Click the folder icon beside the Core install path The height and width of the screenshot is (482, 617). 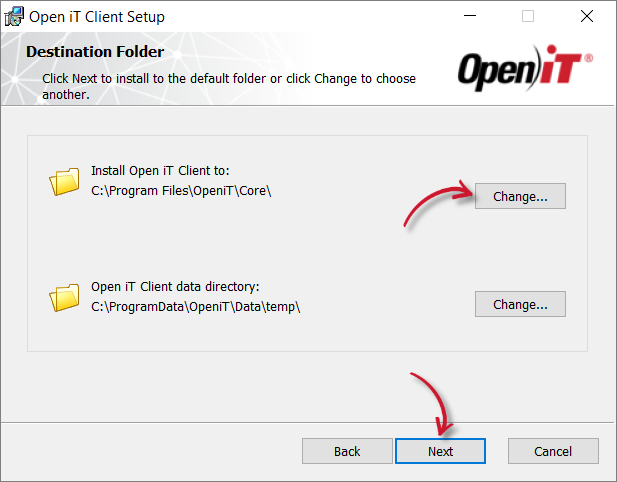(64, 182)
